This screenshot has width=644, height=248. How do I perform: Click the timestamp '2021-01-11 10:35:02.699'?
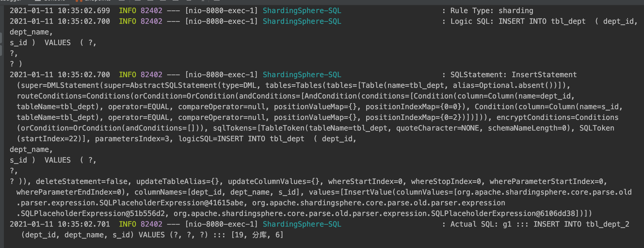(x=60, y=10)
